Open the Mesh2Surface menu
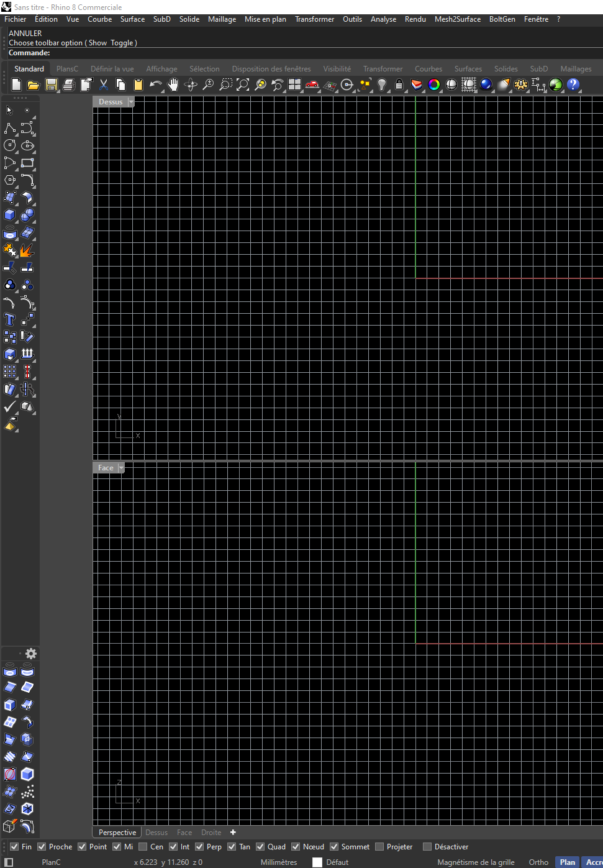 point(458,19)
